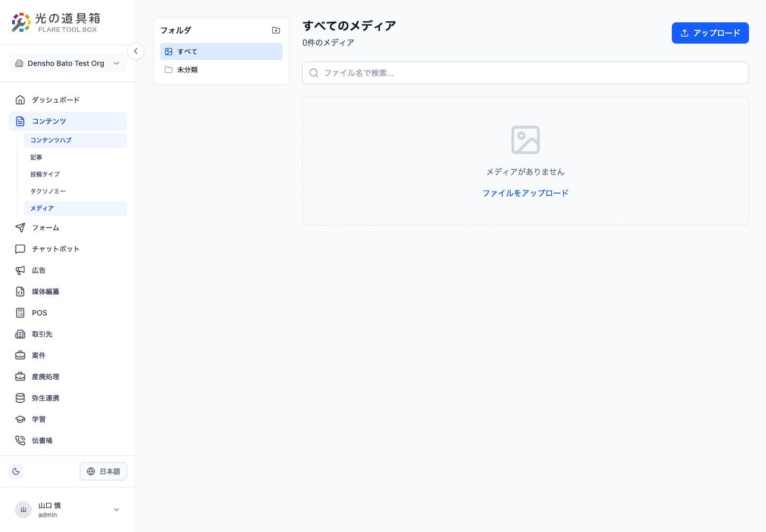This screenshot has height=532, width=766.
Task: Select the メディア submenu item
Action: tap(76, 209)
